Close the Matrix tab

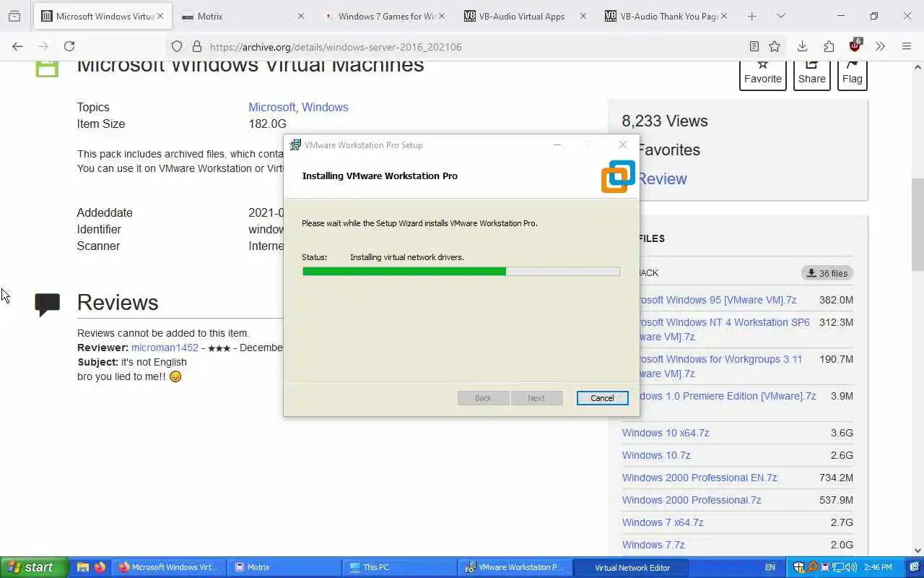tap(301, 16)
